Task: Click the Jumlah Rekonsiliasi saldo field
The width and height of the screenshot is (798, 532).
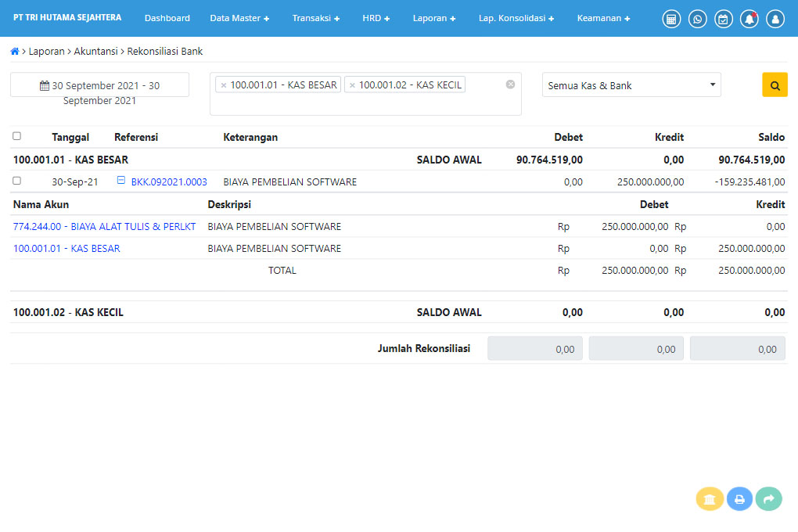Action: click(x=738, y=349)
